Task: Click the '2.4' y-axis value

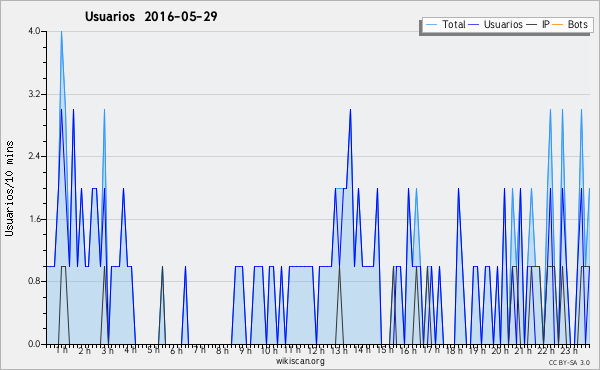Action: (x=34, y=156)
